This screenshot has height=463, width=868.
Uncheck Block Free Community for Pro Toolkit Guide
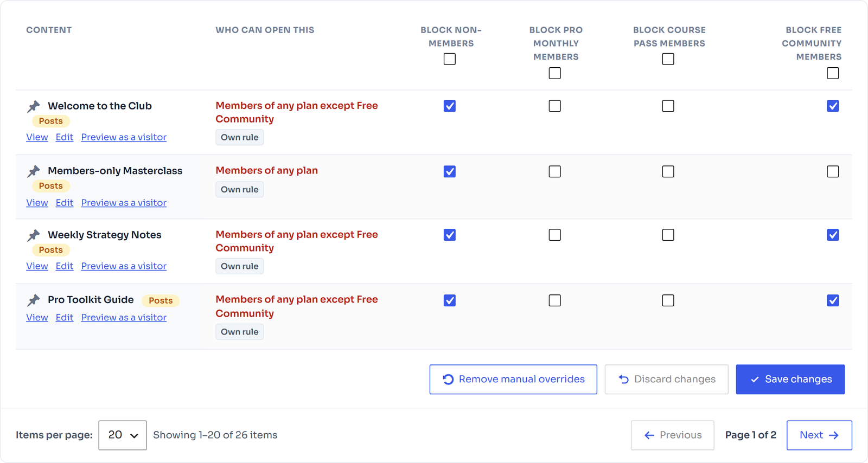pyautogui.click(x=833, y=300)
